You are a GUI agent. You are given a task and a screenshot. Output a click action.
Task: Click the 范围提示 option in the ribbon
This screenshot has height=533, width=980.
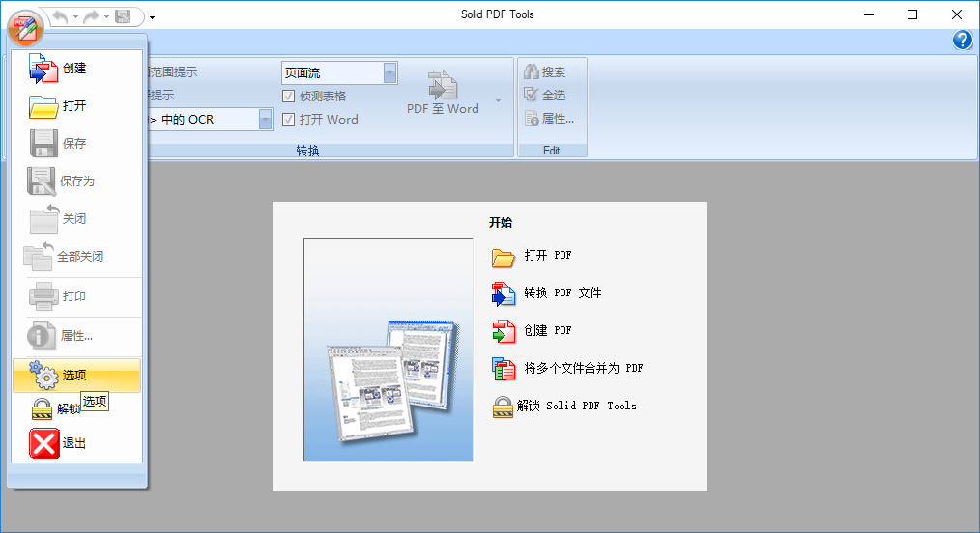point(172,72)
